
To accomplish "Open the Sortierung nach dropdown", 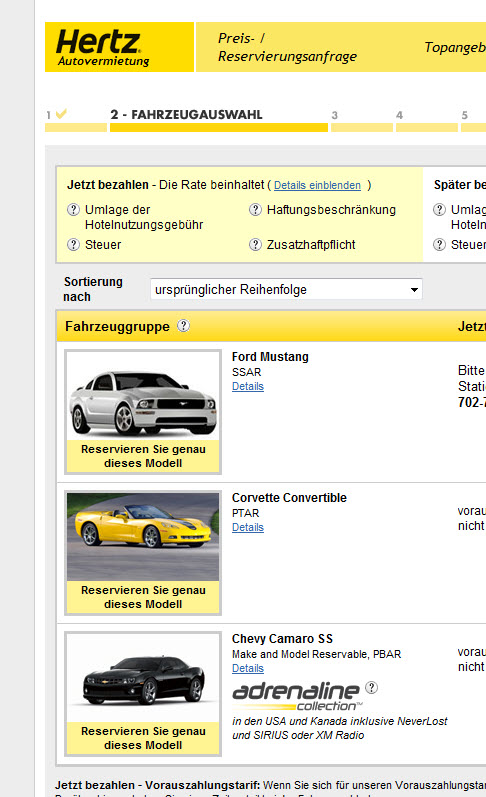I will pyautogui.click(x=286, y=289).
